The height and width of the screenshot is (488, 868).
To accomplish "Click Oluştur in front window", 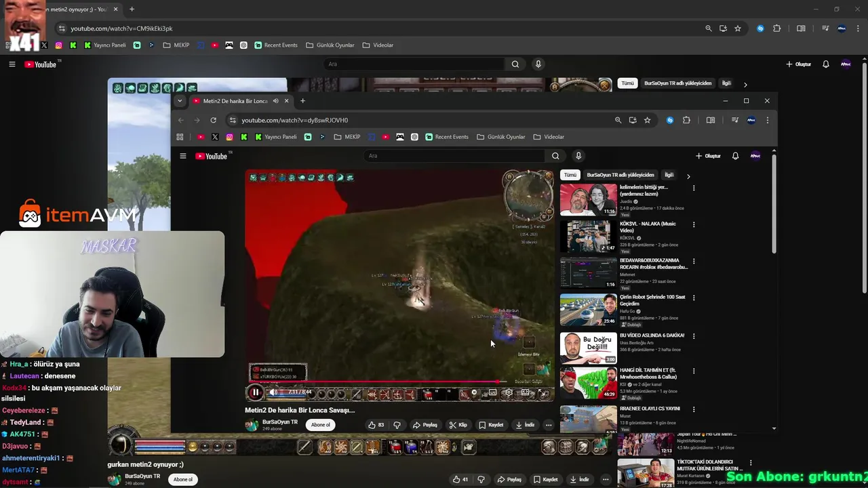I will pyautogui.click(x=708, y=156).
